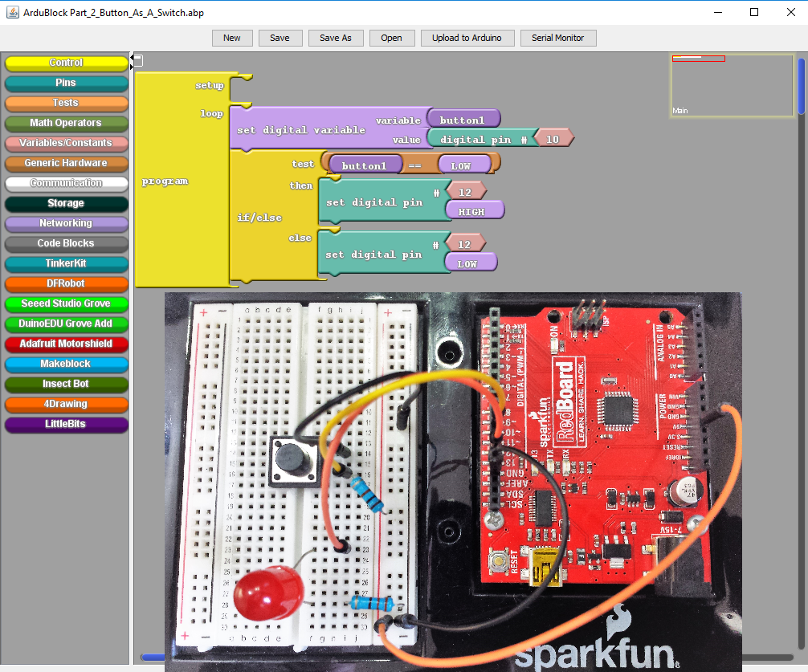Select the Adafruit Motorshield category
This screenshot has width=808, height=672.
point(66,344)
